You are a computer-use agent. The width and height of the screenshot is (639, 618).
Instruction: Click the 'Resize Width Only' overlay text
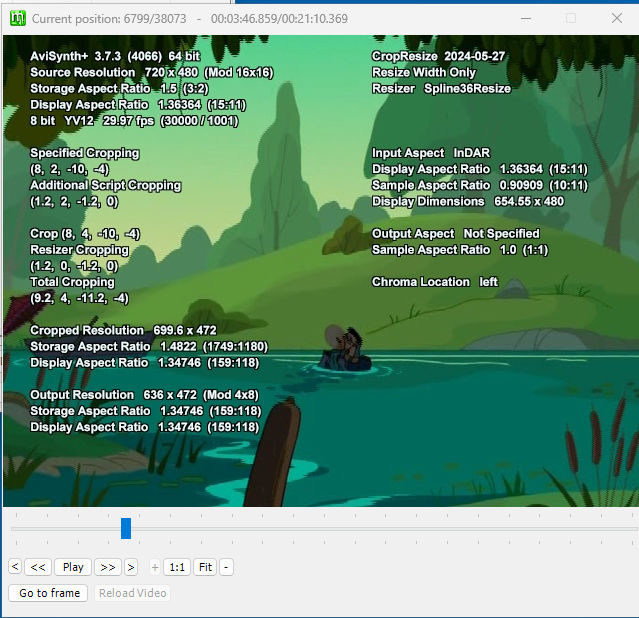423,73
